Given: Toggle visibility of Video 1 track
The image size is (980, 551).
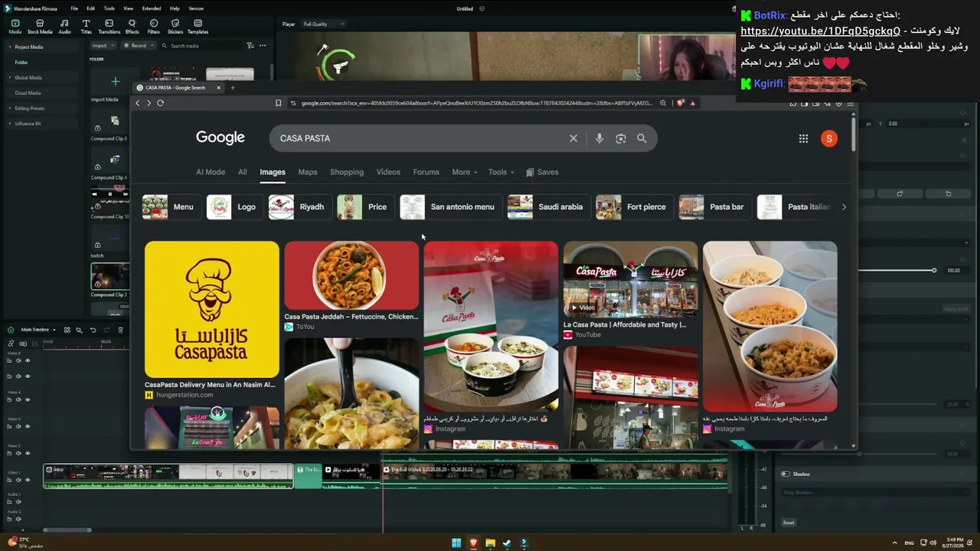Looking at the screenshot, I should click(28, 480).
